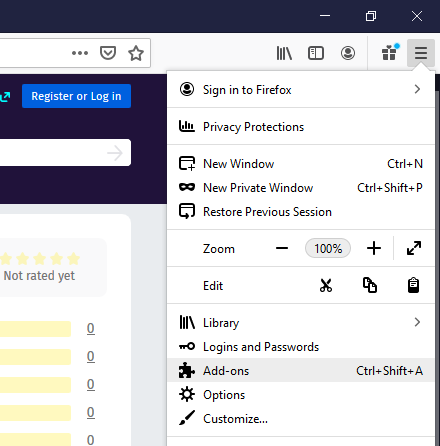Close the hamburger application menu button
The image size is (440, 446).
[x=421, y=53]
